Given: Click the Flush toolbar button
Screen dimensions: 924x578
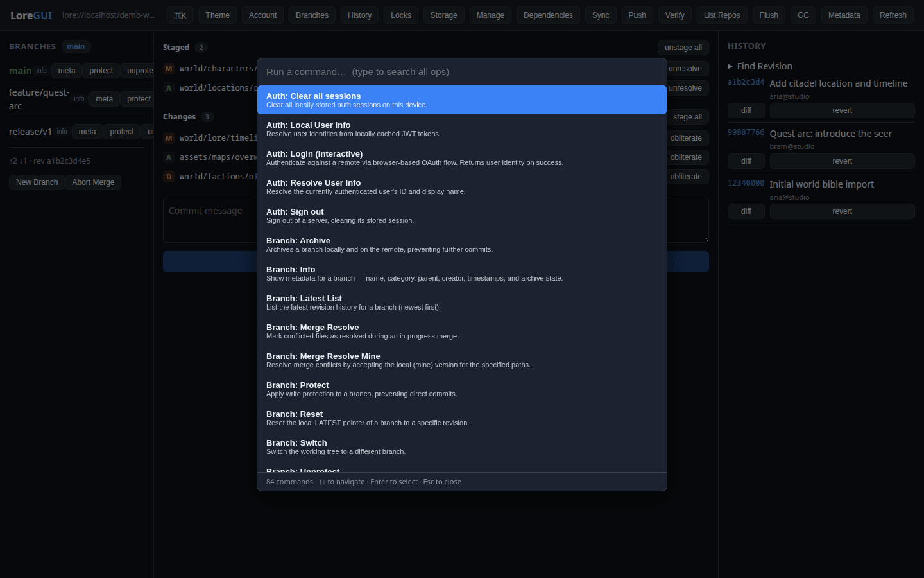Looking at the screenshot, I should pyautogui.click(x=769, y=15).
